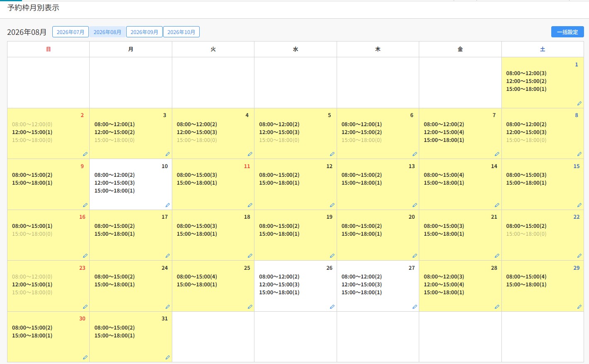Click the 08:00〜12:00(3) slot on August 1

click(x=526, y=73)
